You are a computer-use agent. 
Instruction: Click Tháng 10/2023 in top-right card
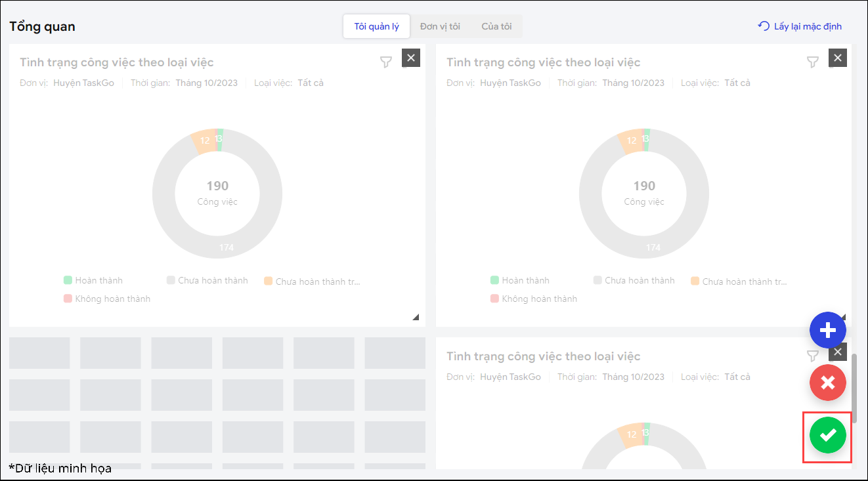634,83
